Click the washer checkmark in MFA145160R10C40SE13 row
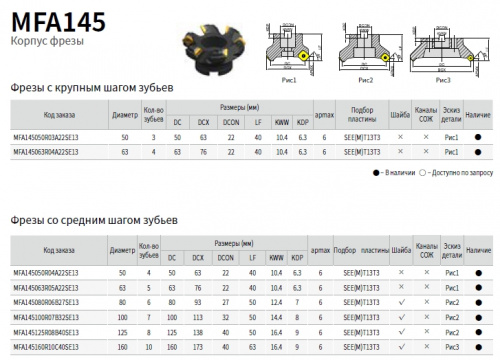The width and height of the screenshot is (500, 360). click(x=402, y=347)
